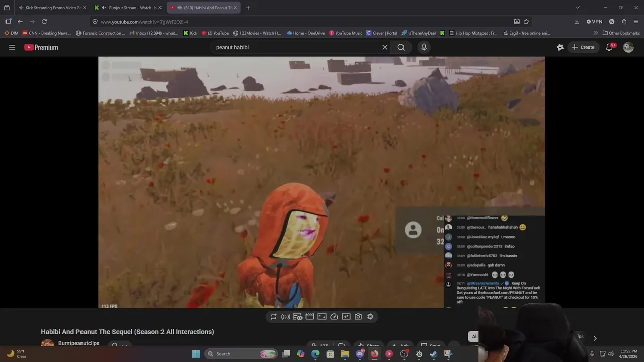Open the Windows Start menu

pyautogui.click(x=196, y=354)
